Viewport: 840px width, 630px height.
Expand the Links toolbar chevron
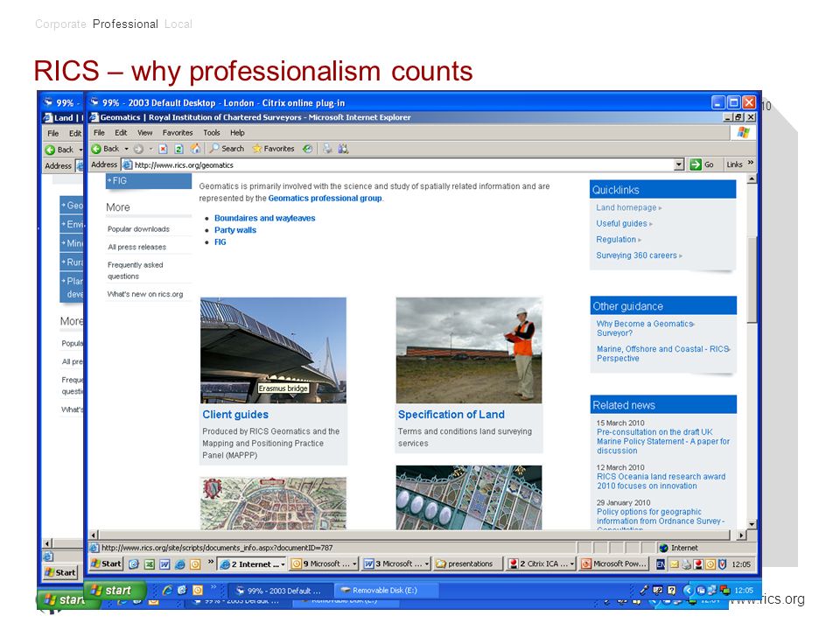pos(751,163)
